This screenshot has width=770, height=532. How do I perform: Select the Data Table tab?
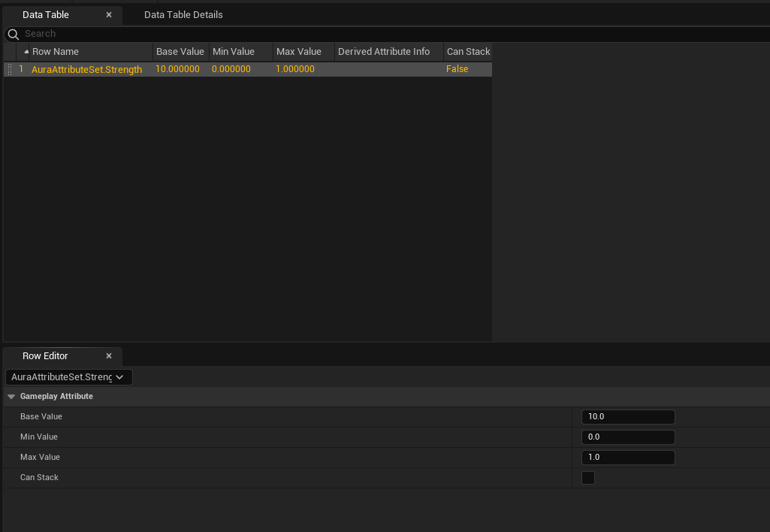[x=45, y=14]
